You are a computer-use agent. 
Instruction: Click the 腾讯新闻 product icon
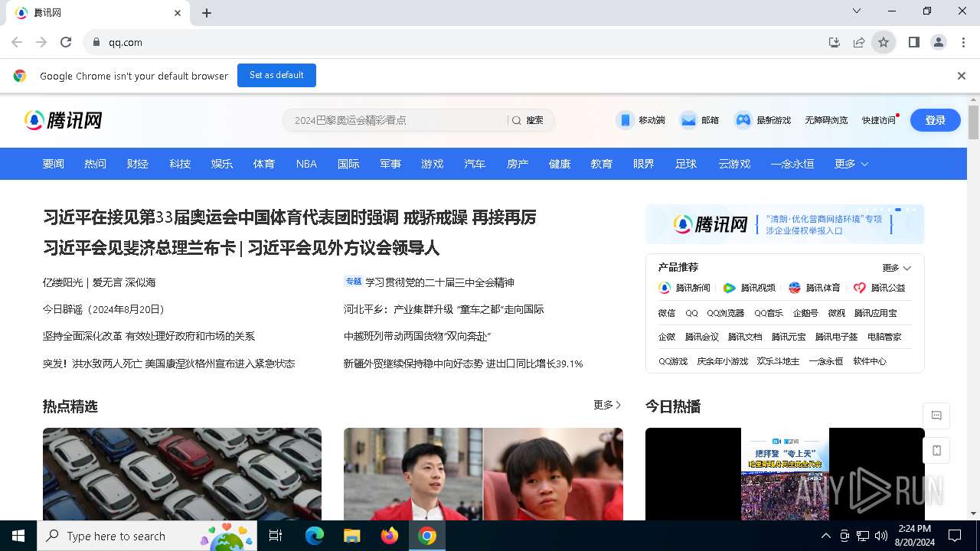pyautogui.click(x=665, y=288)
